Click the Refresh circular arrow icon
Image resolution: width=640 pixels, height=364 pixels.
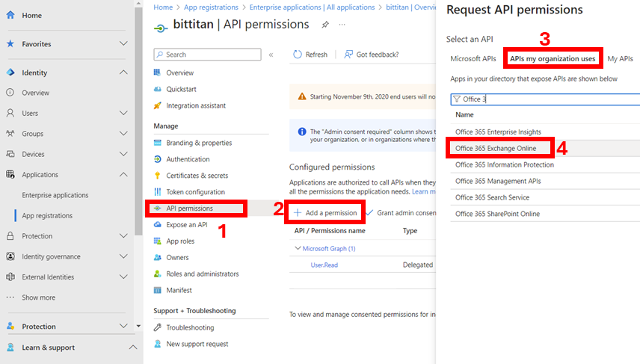pyautogui.click(x=298, y=55)
